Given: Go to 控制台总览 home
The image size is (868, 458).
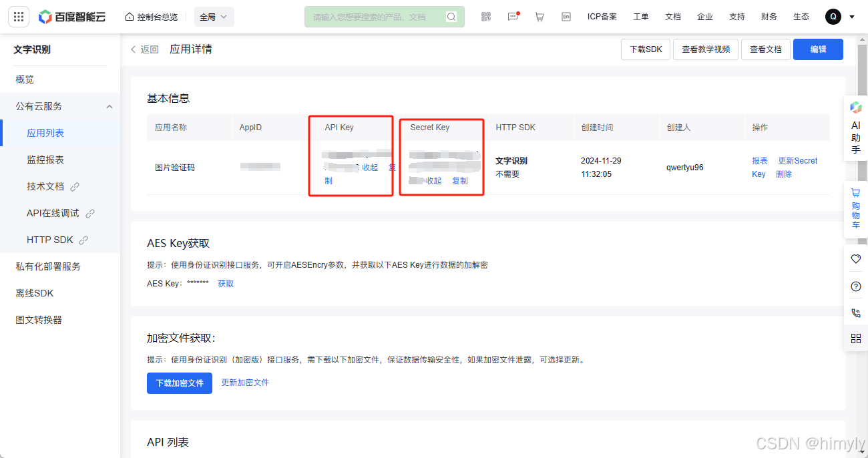Looking at the screenshot, I should pos(152,17).
